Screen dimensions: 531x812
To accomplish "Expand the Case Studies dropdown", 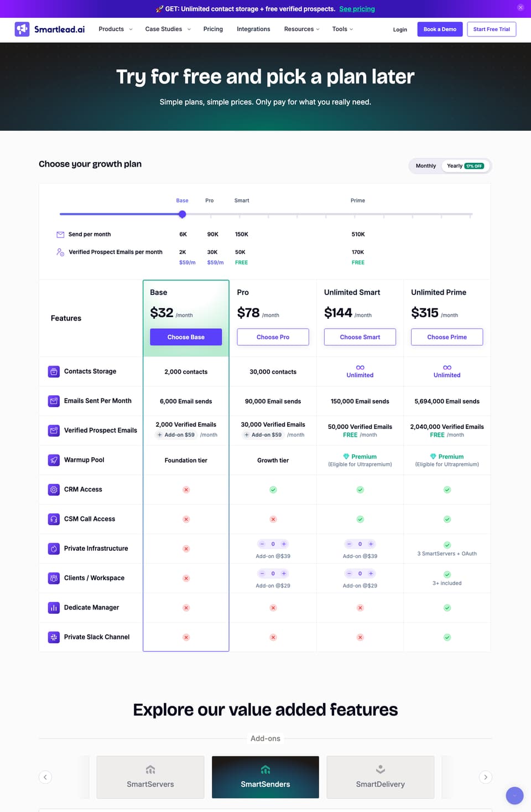I will coord(168,29).
